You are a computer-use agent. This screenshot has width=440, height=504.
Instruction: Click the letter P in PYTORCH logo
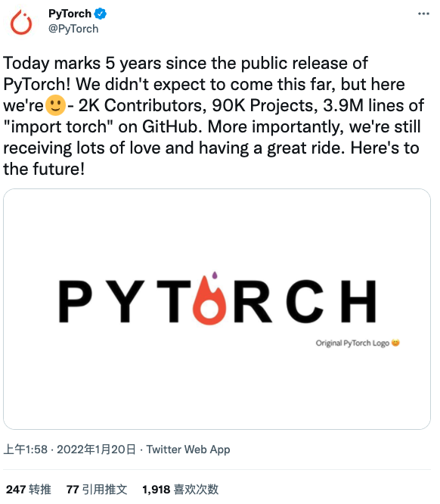[x=76, y=301]
